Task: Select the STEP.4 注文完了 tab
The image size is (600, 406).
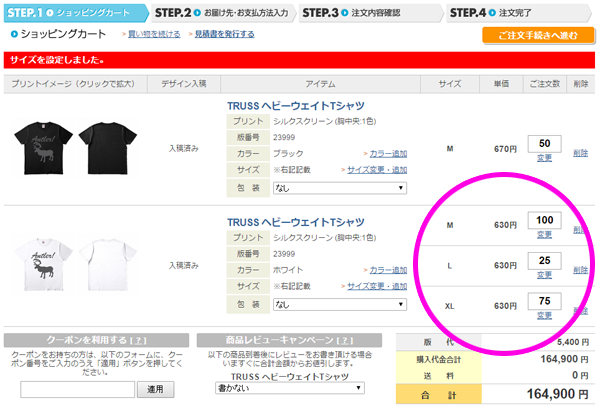Action: (518, 13)
